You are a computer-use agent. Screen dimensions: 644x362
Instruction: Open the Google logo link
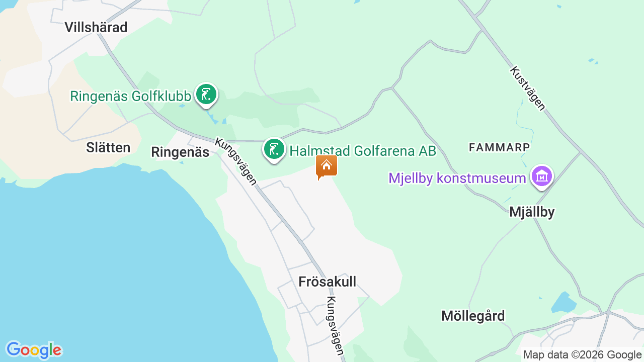coord(34,350)
